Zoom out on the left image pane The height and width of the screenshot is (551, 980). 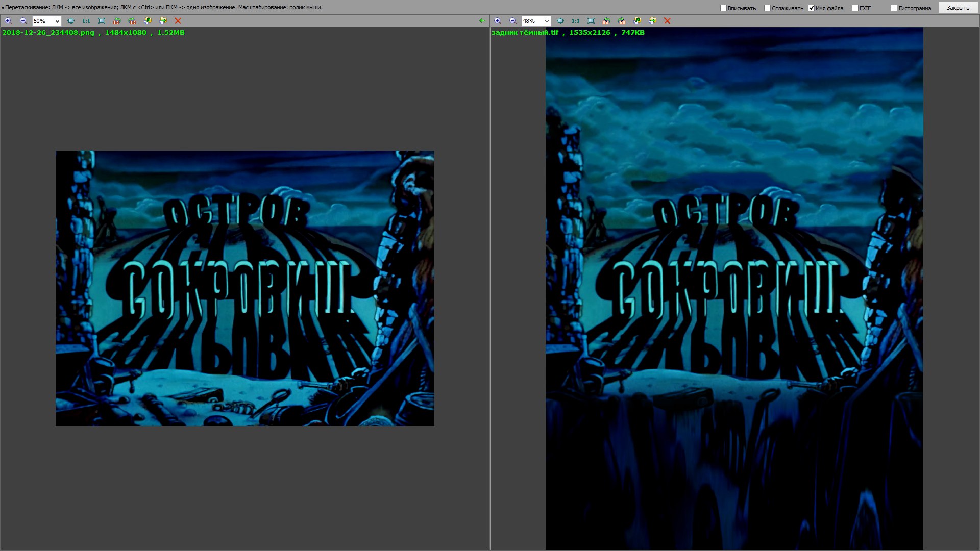click(23, 21)
